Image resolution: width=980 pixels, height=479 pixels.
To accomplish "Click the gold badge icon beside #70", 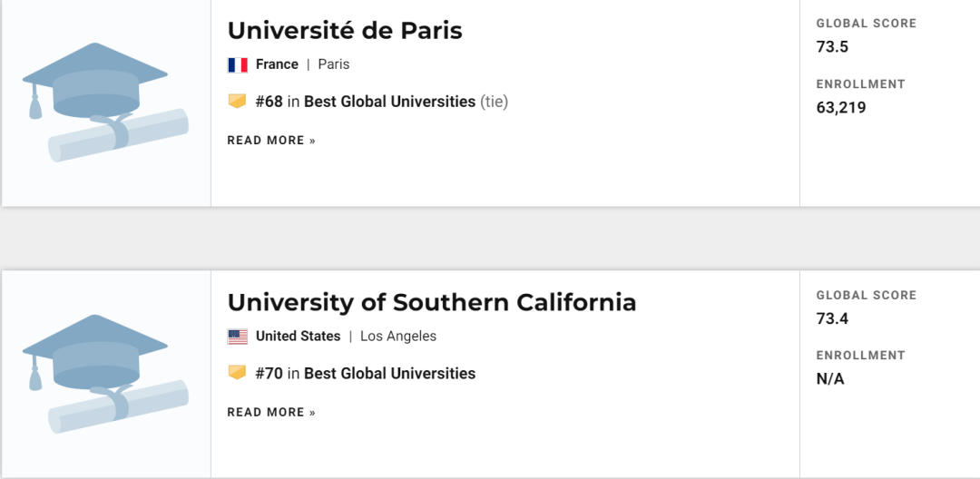I will [x=237, y=373].
